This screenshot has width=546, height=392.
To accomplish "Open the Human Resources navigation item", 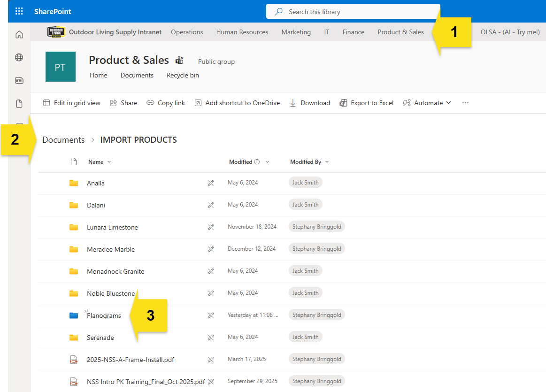I will tap(242, 32).
